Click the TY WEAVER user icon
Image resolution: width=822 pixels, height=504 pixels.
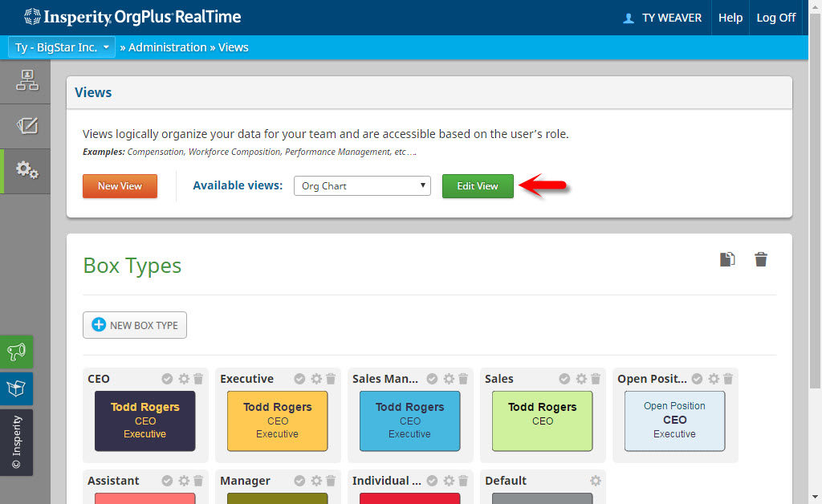(x=628, y=18)
